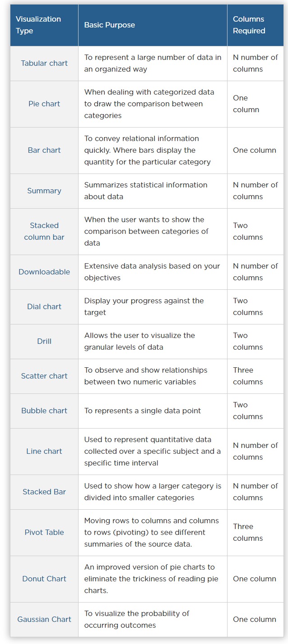This screenshot has width=288, height=644.
Task: Click the Visualization Type column header
Action: click(38, 25)
